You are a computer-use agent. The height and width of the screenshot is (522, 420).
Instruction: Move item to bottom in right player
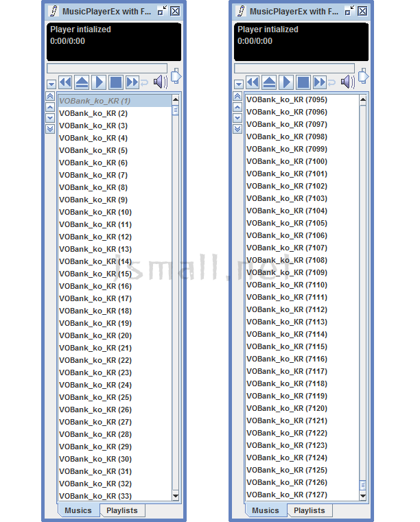pos(237,129)
